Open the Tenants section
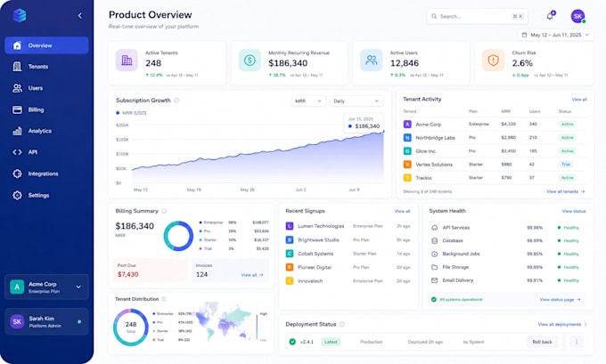 coord(46,67)
